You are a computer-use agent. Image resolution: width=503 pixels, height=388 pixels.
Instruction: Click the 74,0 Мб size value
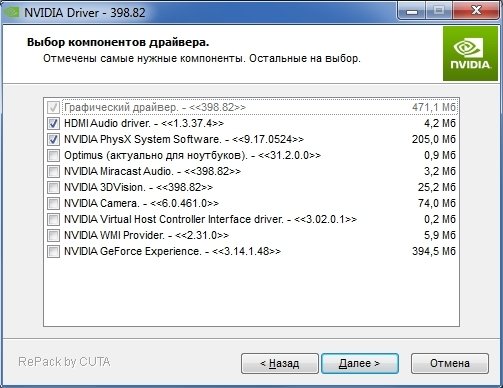point(437,203)
